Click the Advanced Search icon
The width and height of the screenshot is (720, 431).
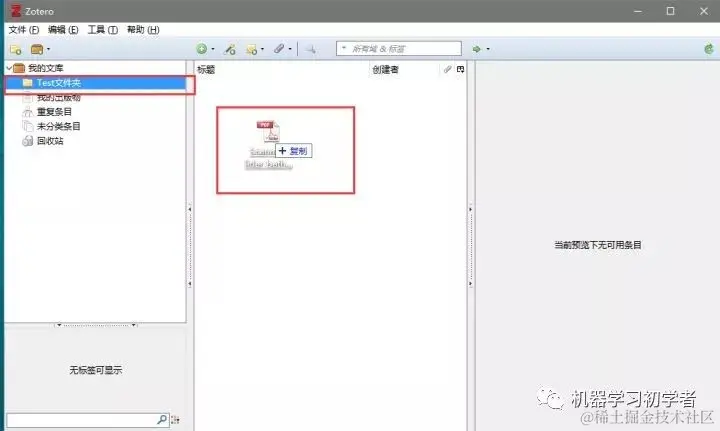[x=311, y=49]
